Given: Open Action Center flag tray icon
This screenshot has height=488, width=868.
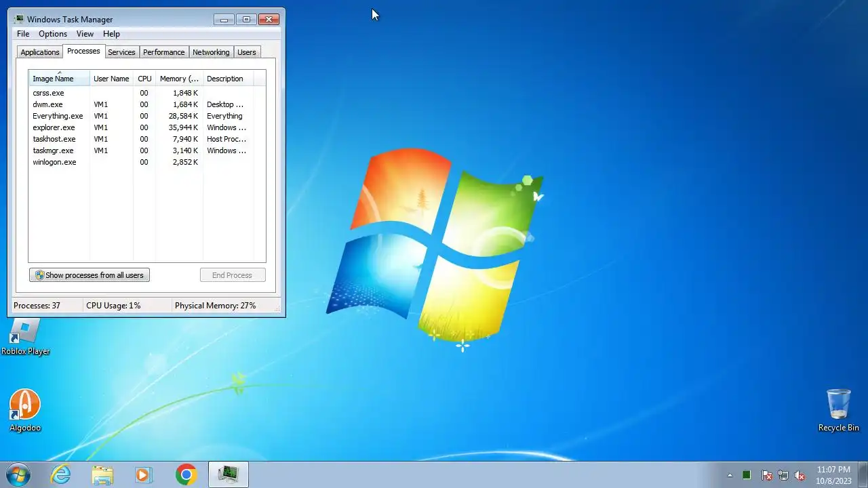Looking at the screenshot, I should 767,475.
